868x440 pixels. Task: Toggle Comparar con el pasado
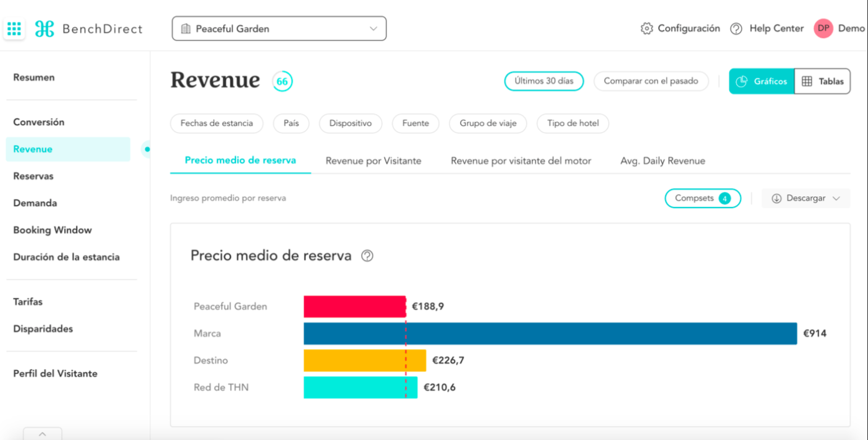[651, 81]
